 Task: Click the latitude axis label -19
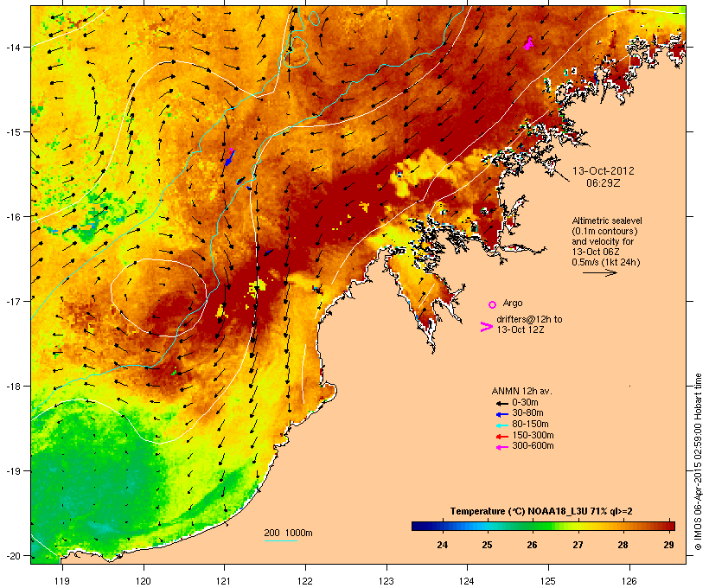coord(13,471)
